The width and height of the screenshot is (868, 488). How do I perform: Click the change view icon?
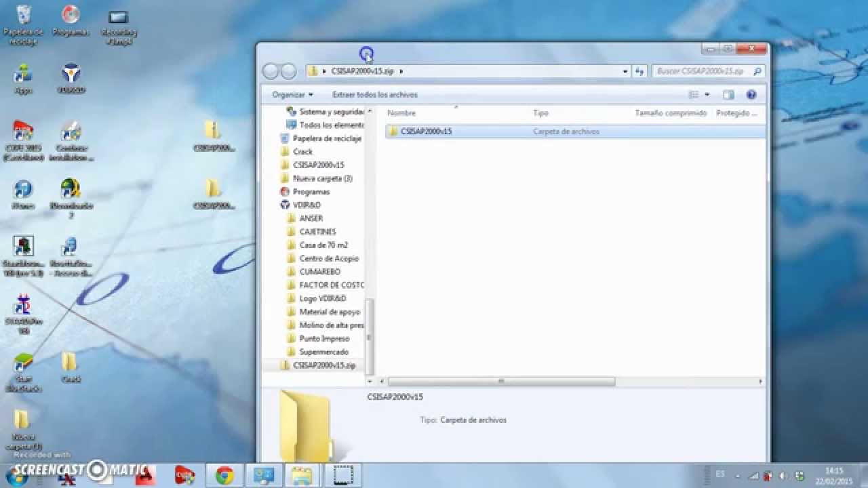pyautogui.click(x=694, y=95)
